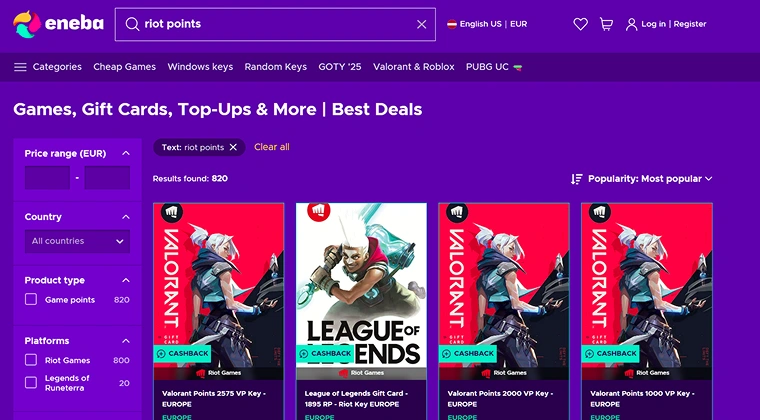
Task: Collapse the Price range filter section
Action: (x=126, y=153)
